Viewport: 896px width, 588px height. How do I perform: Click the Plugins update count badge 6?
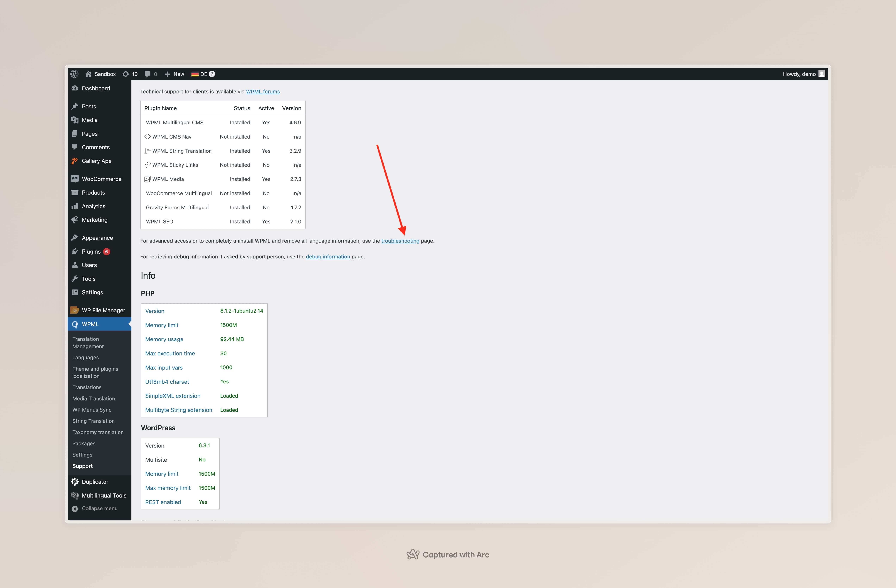click(107, 251)
